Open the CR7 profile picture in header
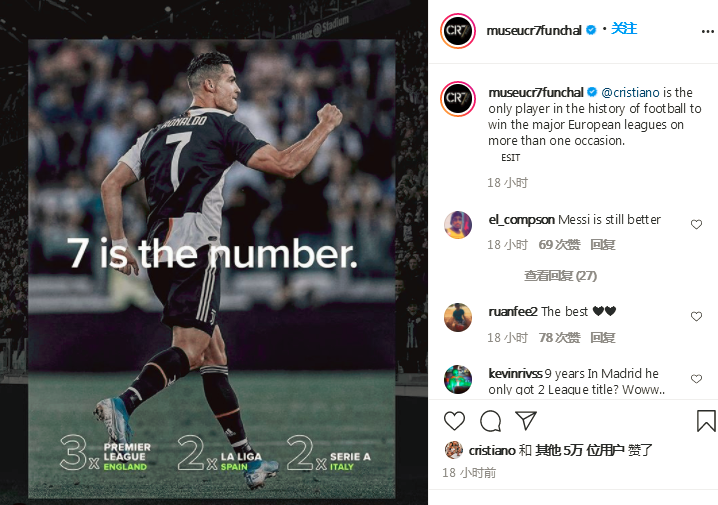The image size is (718, 505). point(457,31)
